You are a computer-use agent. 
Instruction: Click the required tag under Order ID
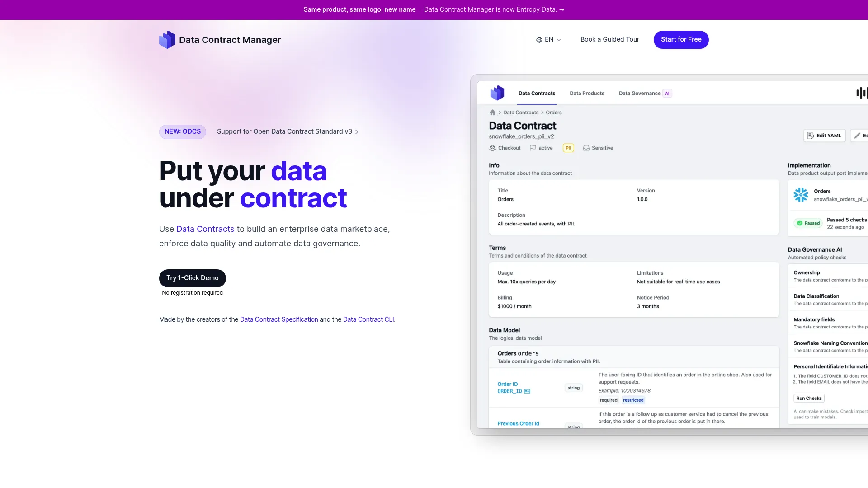[x=608, y=400]
